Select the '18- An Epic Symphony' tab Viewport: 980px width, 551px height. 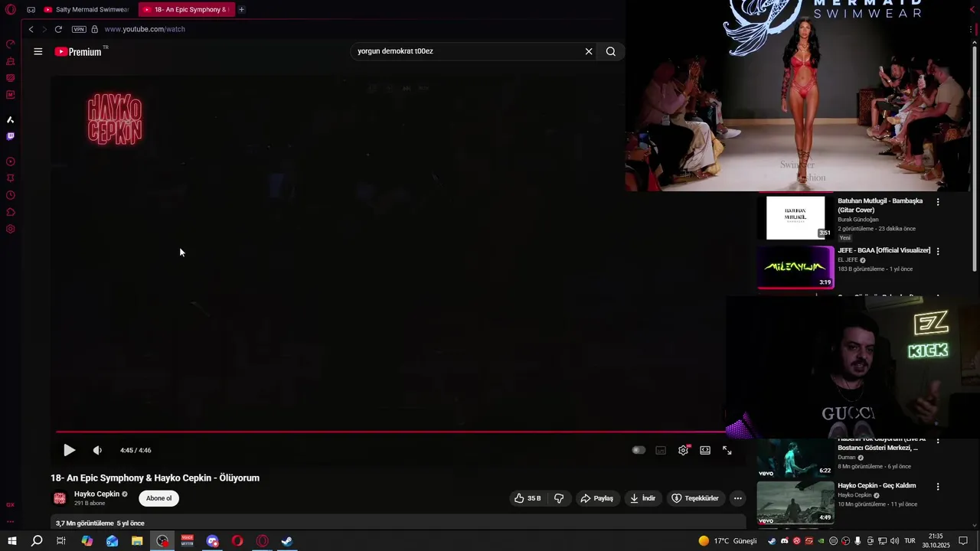[x=186, y=10]
